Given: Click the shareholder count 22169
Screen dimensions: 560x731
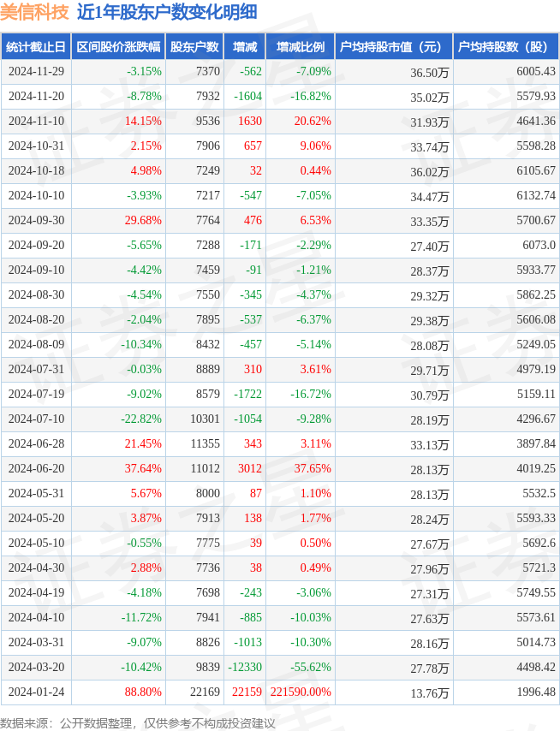Looking at the screenshot, I should [x=206, y=692].
